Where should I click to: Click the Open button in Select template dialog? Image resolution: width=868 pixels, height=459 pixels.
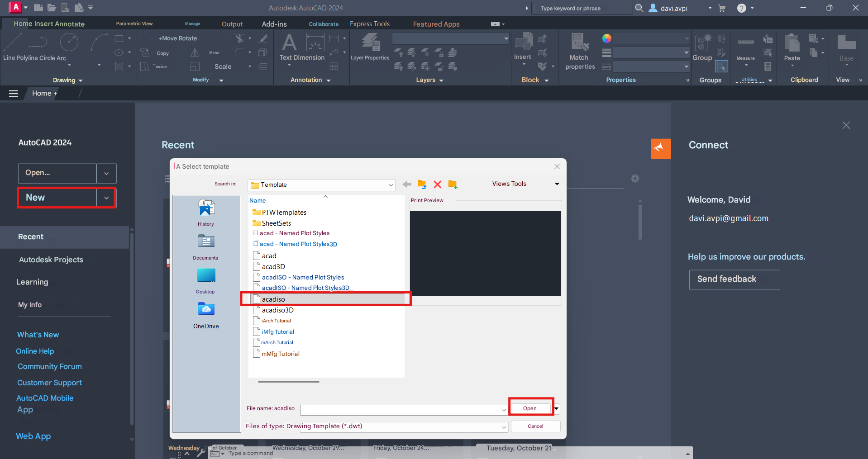pos(530,408)
